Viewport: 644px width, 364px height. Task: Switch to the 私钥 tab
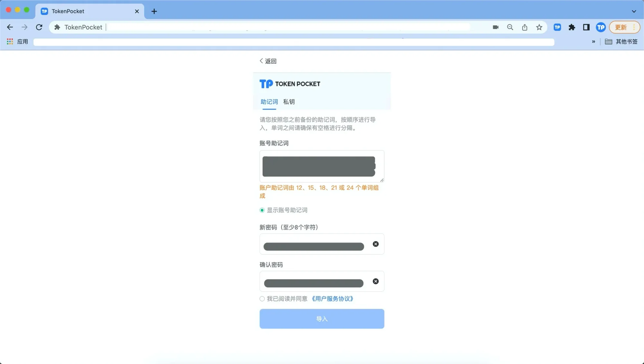[289, 102]
